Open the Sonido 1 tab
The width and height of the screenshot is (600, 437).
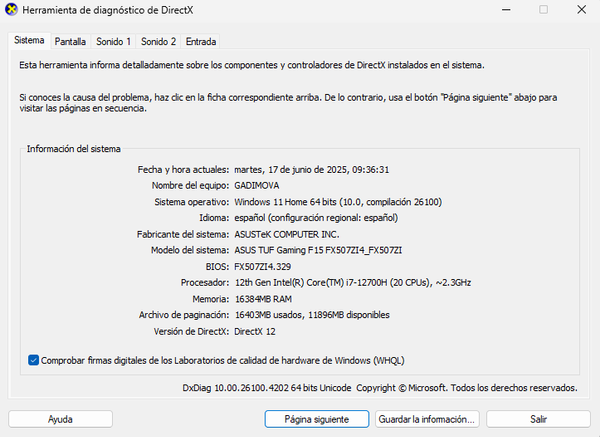pyautogui.click(x=113, y=41)
